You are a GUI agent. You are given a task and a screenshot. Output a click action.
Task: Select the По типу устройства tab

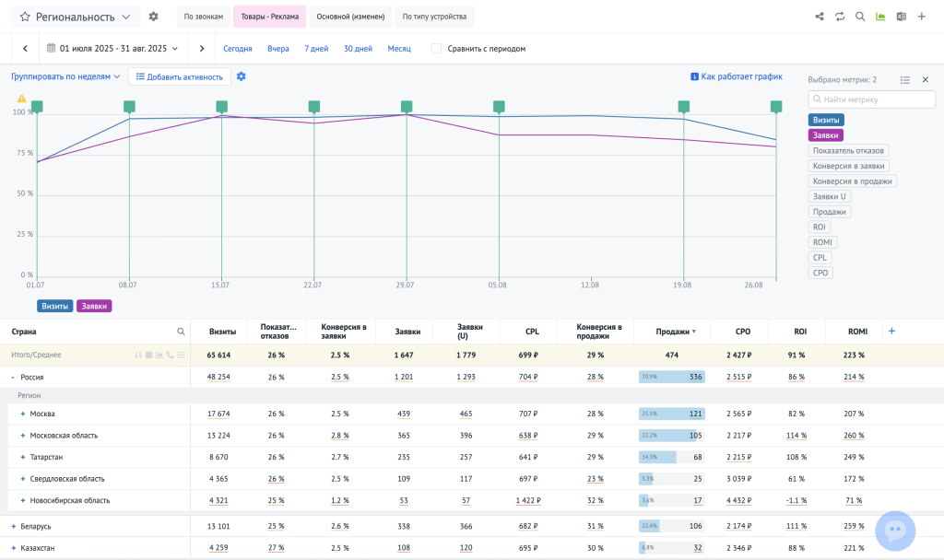[x=433, y=17]
